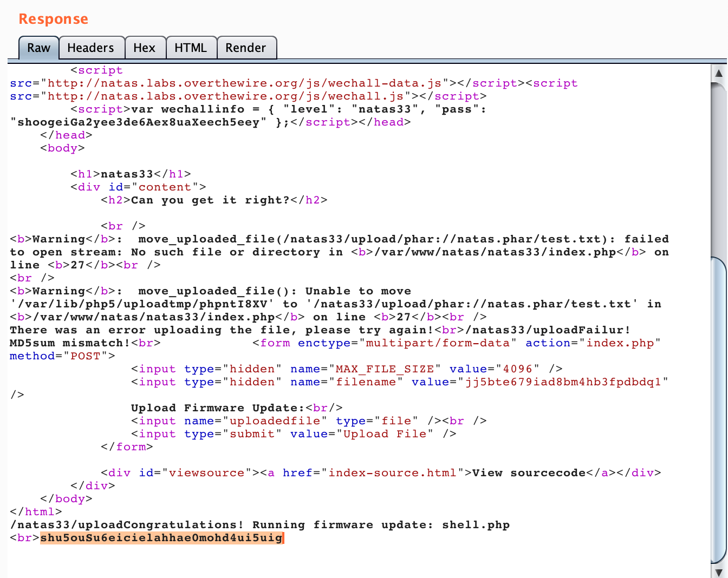Click the "4096" value text

518,369
